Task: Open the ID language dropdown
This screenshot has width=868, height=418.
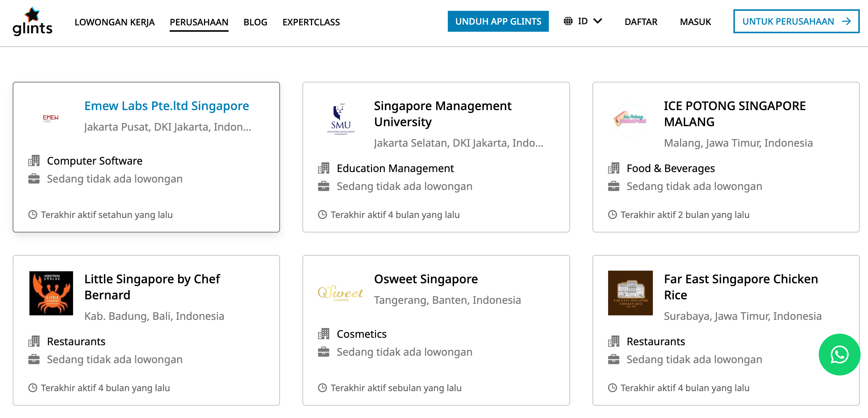Action: click(x=583, y=21)
